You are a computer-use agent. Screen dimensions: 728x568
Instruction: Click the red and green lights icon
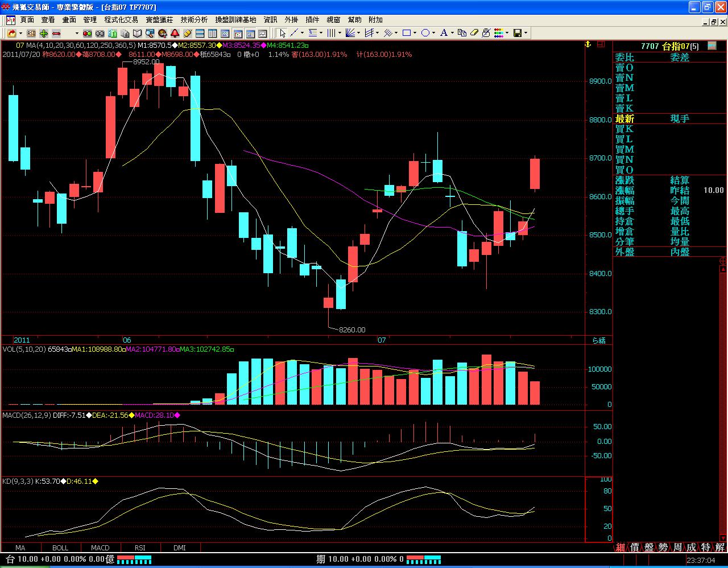tap(87, 33)
